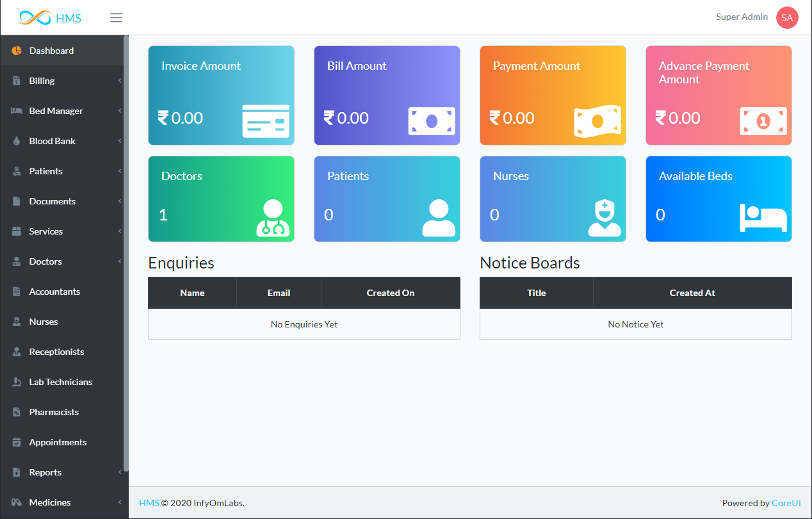This screenshot has height=519, width=812.
Task: Go to Receptionists in the sidebar
Action: click(x=56, y=352)
